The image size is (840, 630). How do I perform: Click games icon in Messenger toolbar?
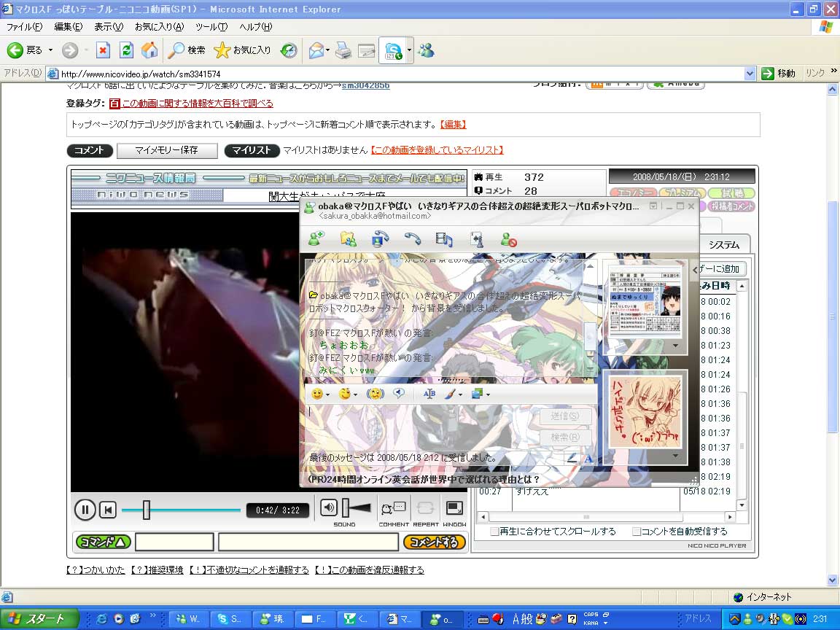pyautogui.click(x=477, y=239)
